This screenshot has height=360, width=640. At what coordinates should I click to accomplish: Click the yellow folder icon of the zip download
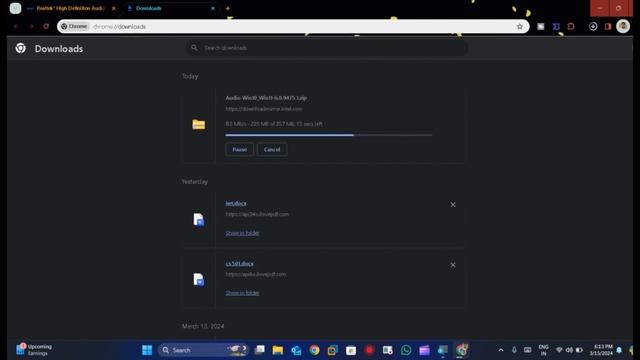[199, 124]
